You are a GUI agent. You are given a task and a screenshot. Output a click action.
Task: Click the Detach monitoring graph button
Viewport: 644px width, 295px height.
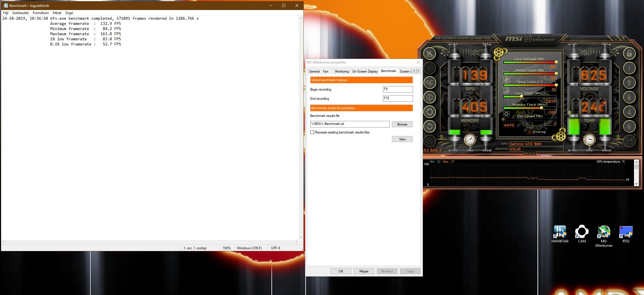[x=530, y=153]
